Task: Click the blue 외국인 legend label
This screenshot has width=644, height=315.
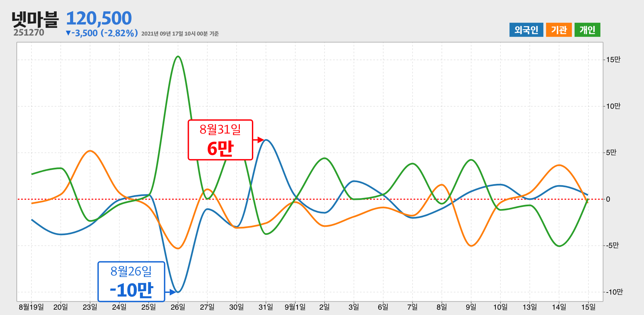Action: click(x=526, y=30)
